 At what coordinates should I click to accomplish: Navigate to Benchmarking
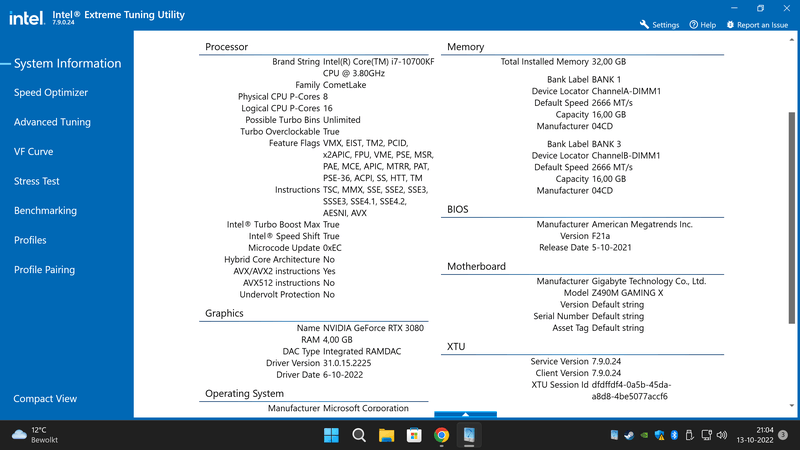(45, 210)
